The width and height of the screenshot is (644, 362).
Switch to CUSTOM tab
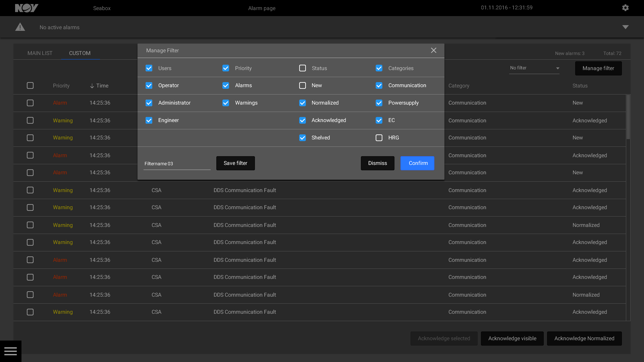pos(80,53)
